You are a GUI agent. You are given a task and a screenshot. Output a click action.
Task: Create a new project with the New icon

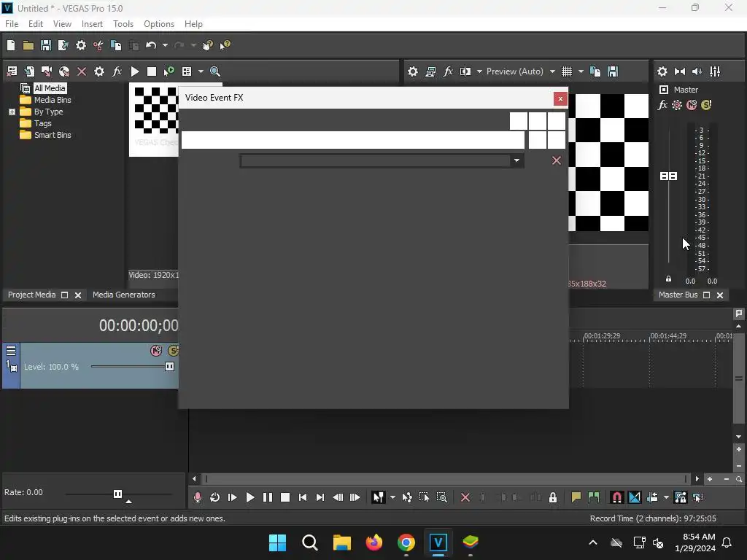point(11,45)
